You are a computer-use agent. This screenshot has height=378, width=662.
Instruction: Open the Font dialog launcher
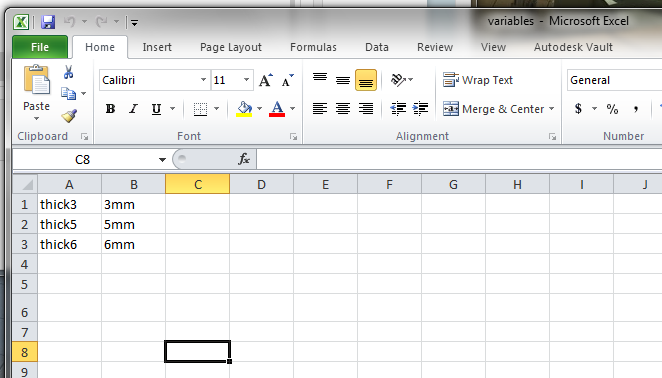click(293, 136)
